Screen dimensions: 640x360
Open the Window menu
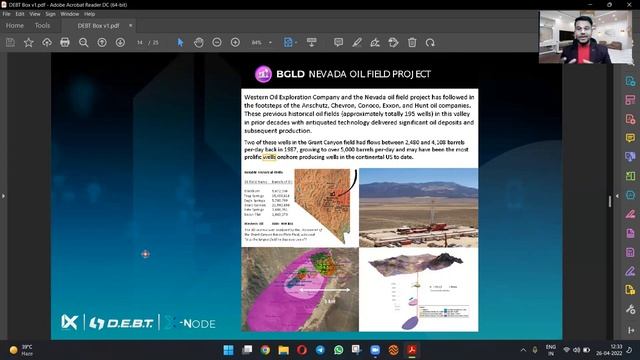(69, 14)
